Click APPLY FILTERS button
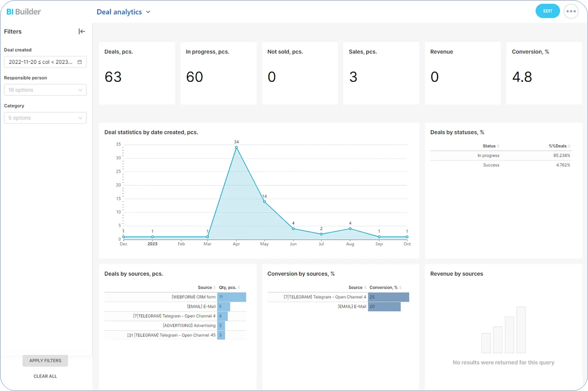 coord(45,361)
